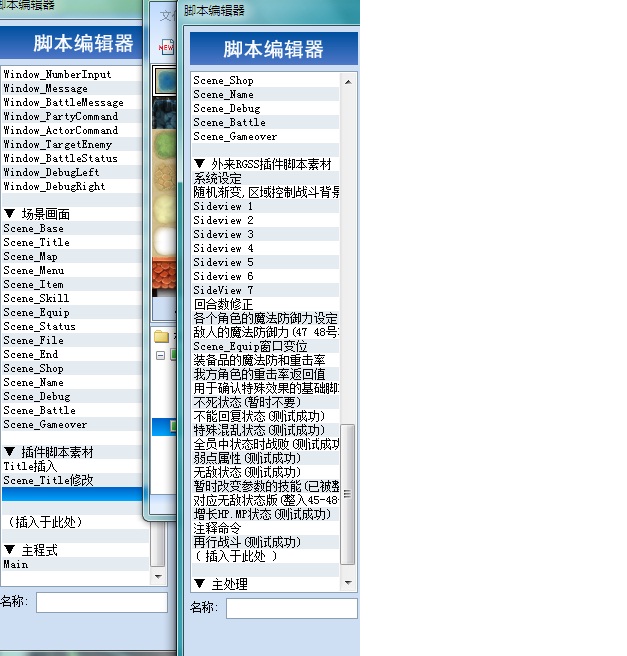Select Scene_Gameover in left script list
The height and width of the screenshot is (656, 627).
[72, 424]
